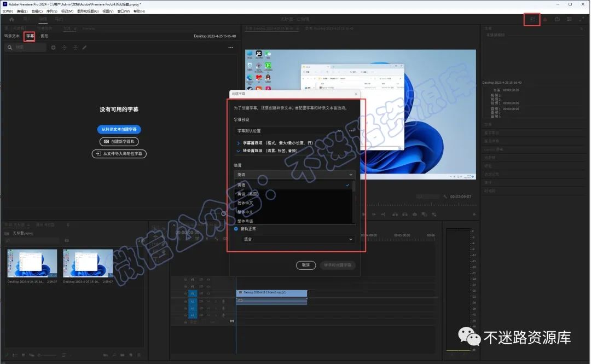Select 英语（英国）in language list
Image resolution: width=591 pixels, height=364 pixels.
293,194
